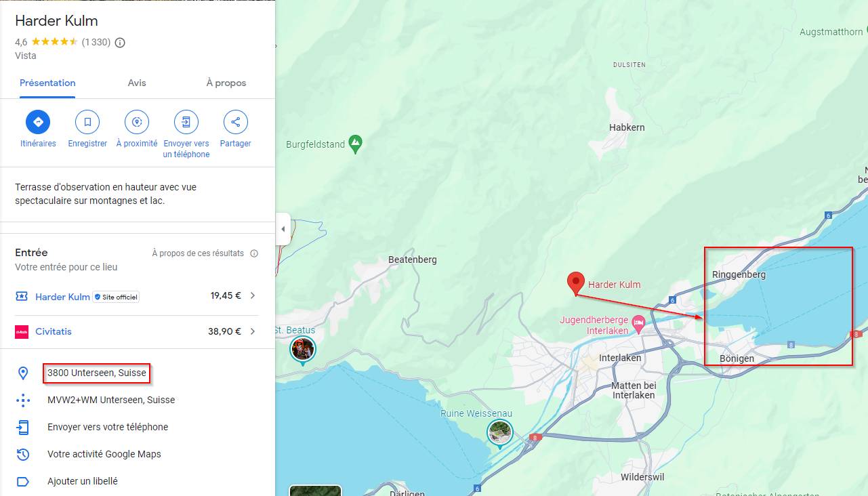Expand the Harder Kulm official site offer

(253, 295)
